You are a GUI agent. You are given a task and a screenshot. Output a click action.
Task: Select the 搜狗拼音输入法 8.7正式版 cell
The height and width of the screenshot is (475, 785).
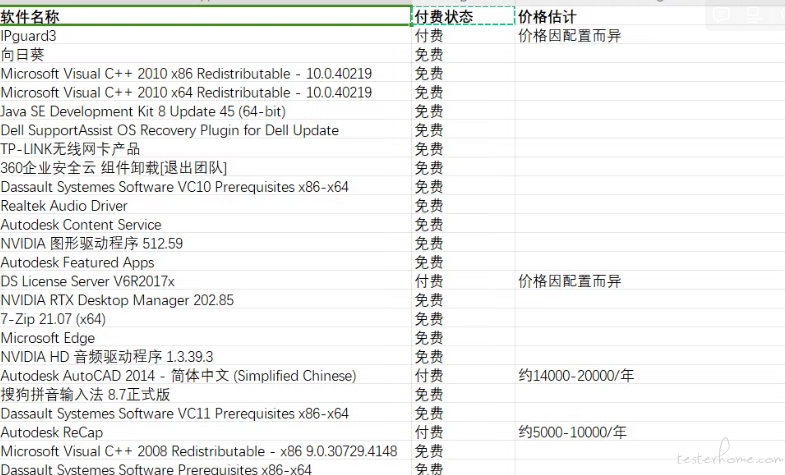point(205,394)
